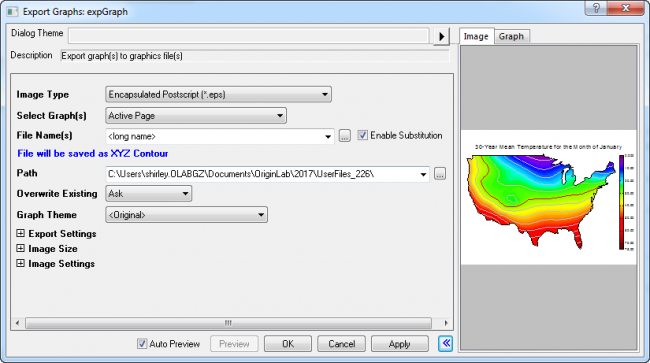
Task: Open the Overwrite Existing dropdown
Action: tap(149, 194)
